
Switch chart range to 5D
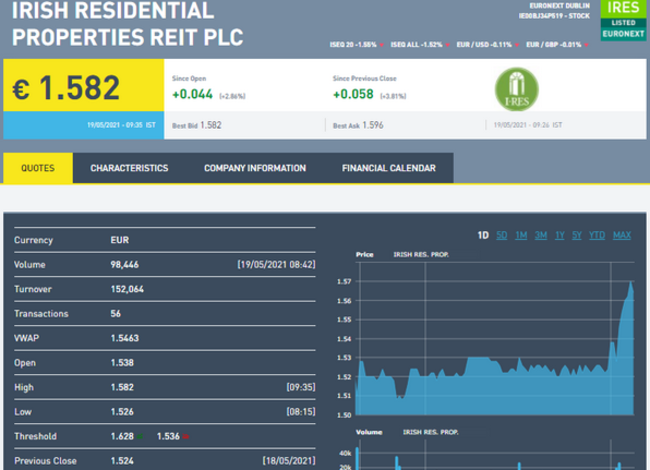[x=502, y=235]
